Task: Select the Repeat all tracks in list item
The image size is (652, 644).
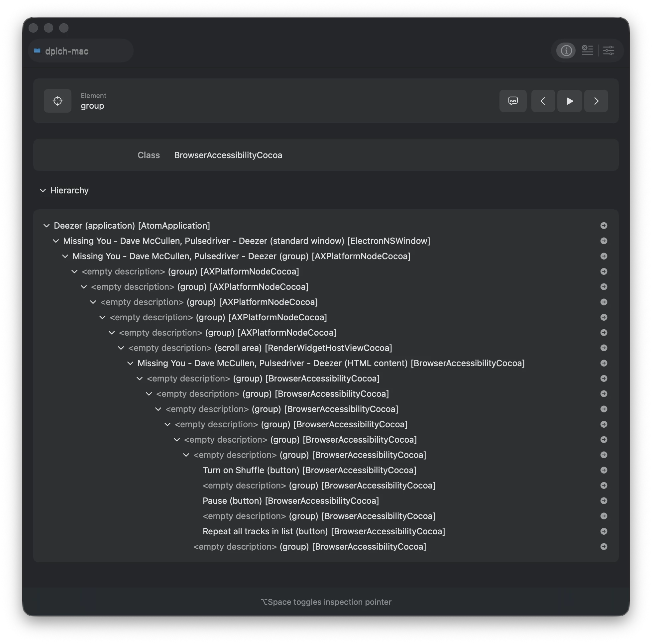Action: [323, 531]
